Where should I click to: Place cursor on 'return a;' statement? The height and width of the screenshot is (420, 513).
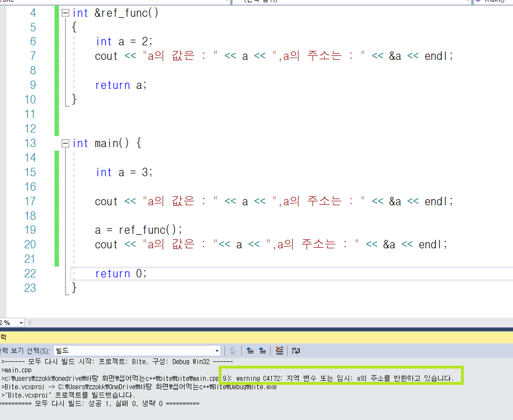[x=121, y=85]
